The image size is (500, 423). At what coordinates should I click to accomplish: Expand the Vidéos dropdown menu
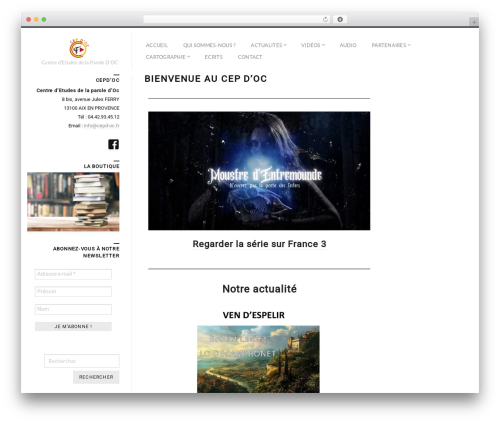tap(313, 45)
